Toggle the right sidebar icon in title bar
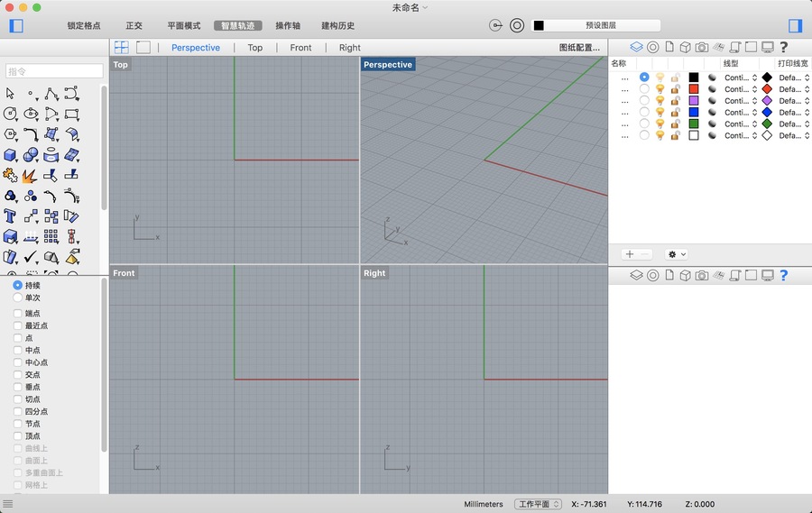The width and height of the screenshot is (812, 513). point(795,25)
